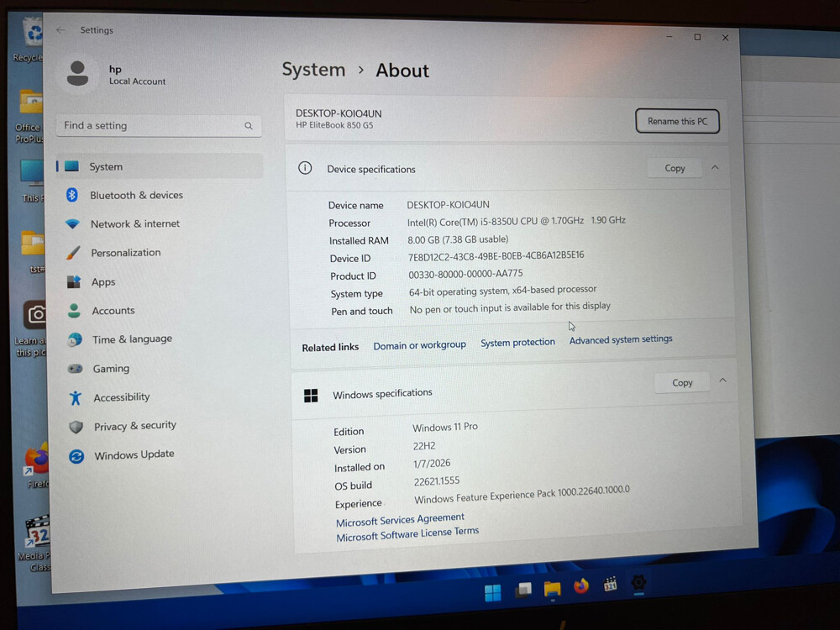The height and width of the screenshot is (630, 840).
Task: Open Personalization settings
Action: pos(125,252)
